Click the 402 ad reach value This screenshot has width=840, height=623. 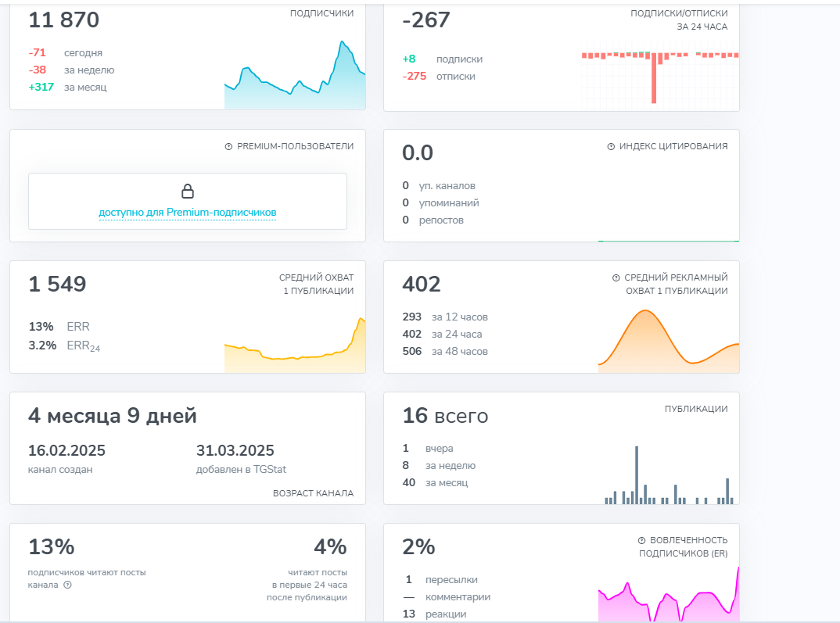422,285
